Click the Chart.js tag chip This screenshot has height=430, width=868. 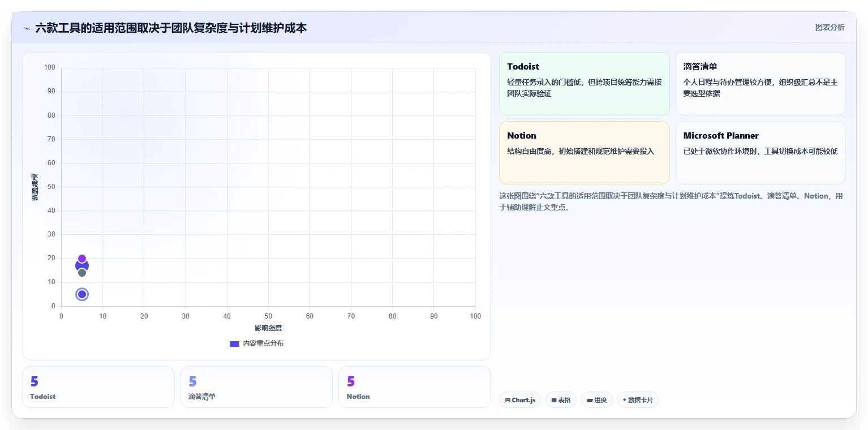point(520,400)
